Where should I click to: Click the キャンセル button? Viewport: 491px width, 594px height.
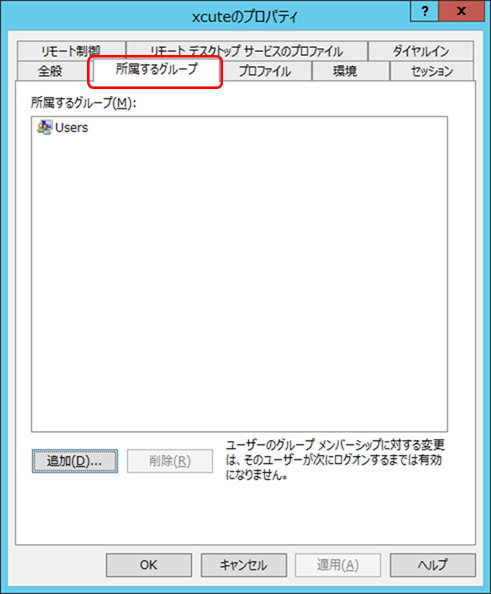(244, 565)
